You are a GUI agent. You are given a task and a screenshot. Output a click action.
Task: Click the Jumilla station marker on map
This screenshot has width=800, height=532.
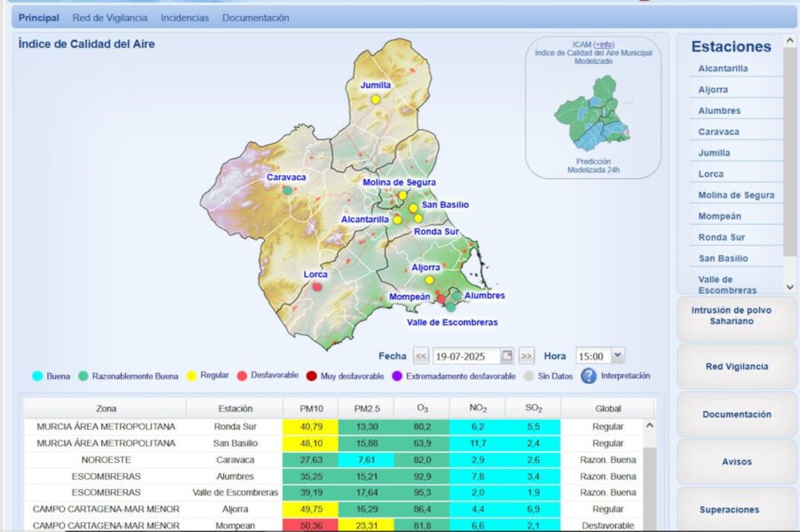pos(376,99)
